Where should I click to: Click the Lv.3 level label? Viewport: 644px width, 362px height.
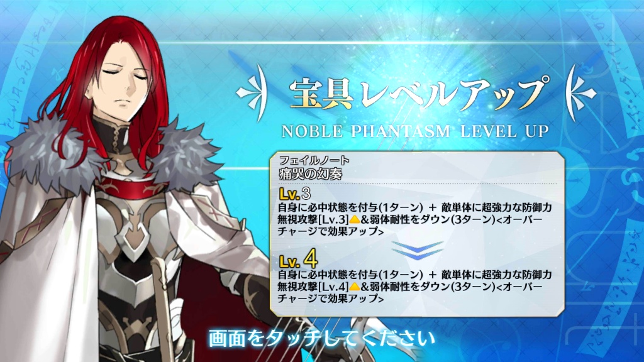(x=294, y=194)
